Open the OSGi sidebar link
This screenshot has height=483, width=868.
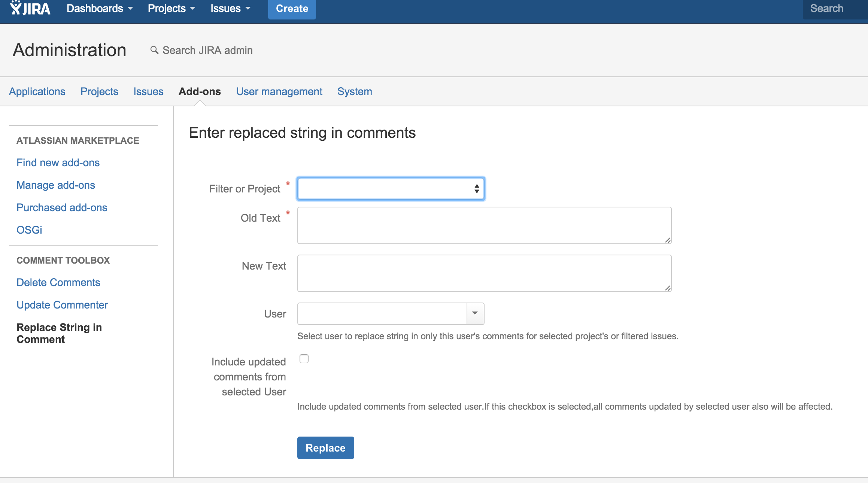29,230
